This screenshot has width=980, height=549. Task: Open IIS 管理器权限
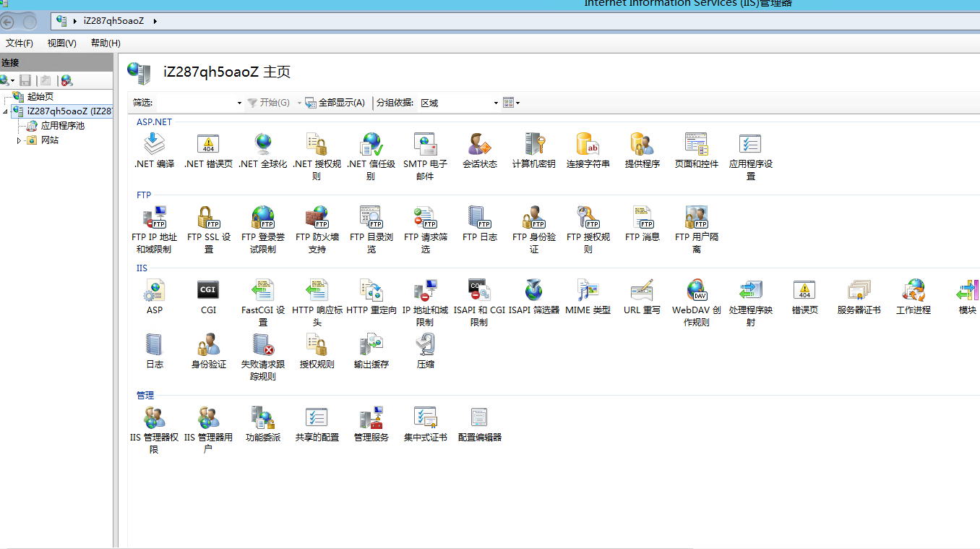coord(154,430)
